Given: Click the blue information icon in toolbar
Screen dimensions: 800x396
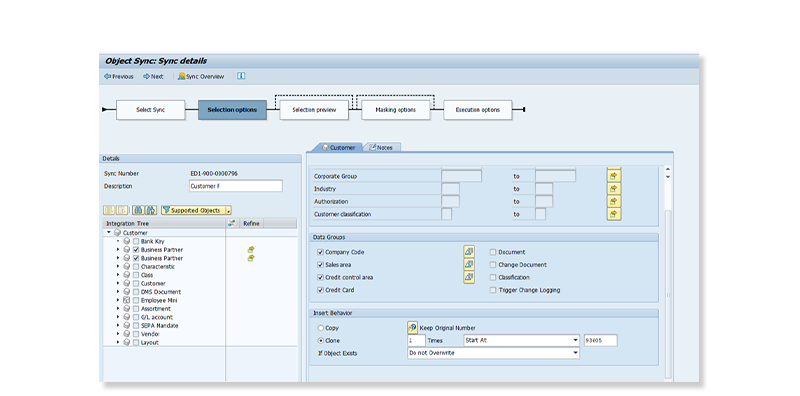Looking at the screenshot, I should pos(241,76).
